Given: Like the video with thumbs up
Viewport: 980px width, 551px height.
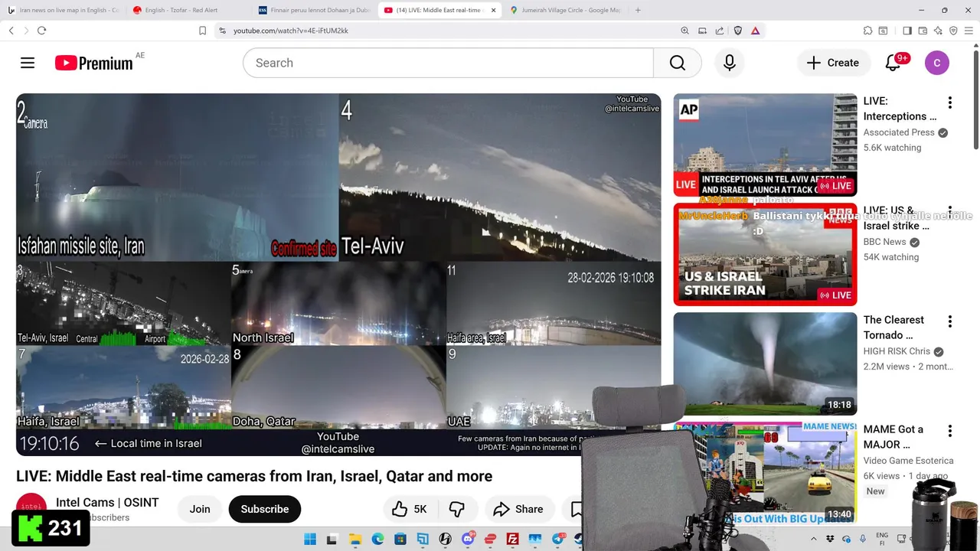Looking at the screenshot, I should point(410,509).
